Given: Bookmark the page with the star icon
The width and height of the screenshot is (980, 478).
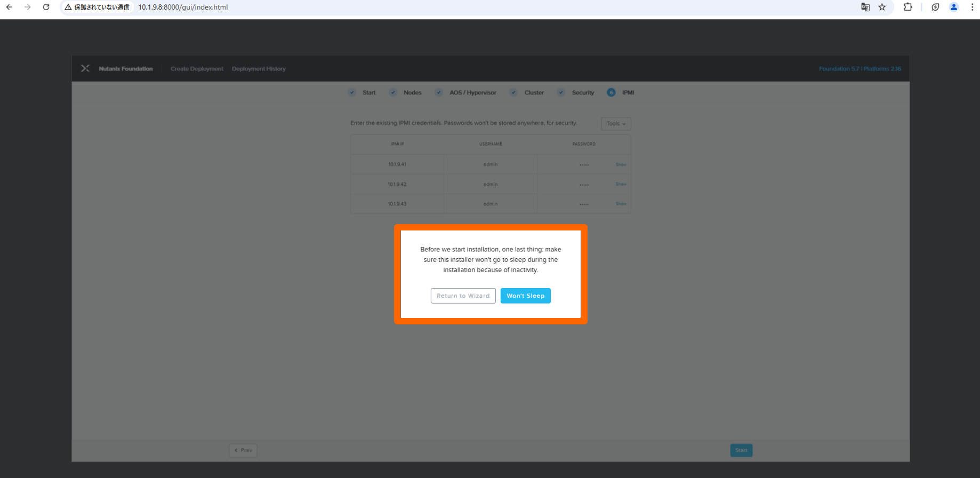Looking at the screenshot, I should tap(882, 7).
